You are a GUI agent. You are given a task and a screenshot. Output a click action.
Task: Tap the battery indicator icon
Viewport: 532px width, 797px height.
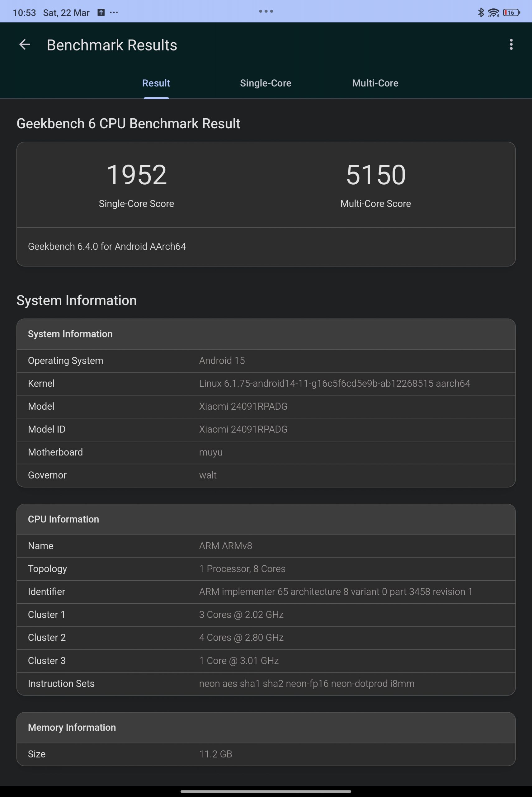511,12
